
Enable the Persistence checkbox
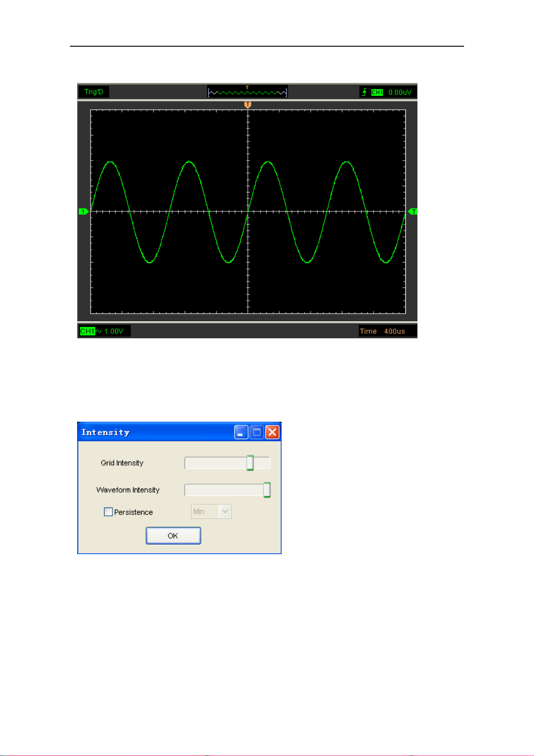point(108,512)
